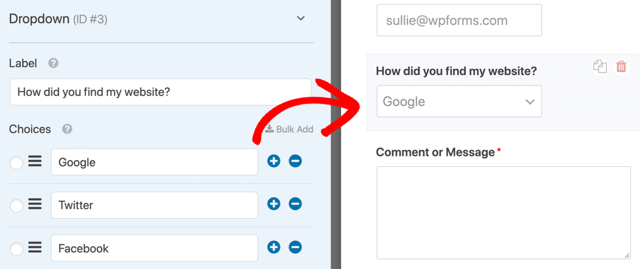Screen dimensions: 644x269
Task: Remove the Twitter choice
Action: pyautogui.click(x=295, y=204)
